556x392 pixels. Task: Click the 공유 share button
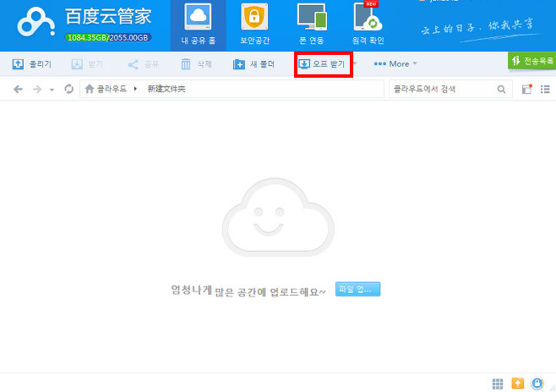click(x=144, y=64)
